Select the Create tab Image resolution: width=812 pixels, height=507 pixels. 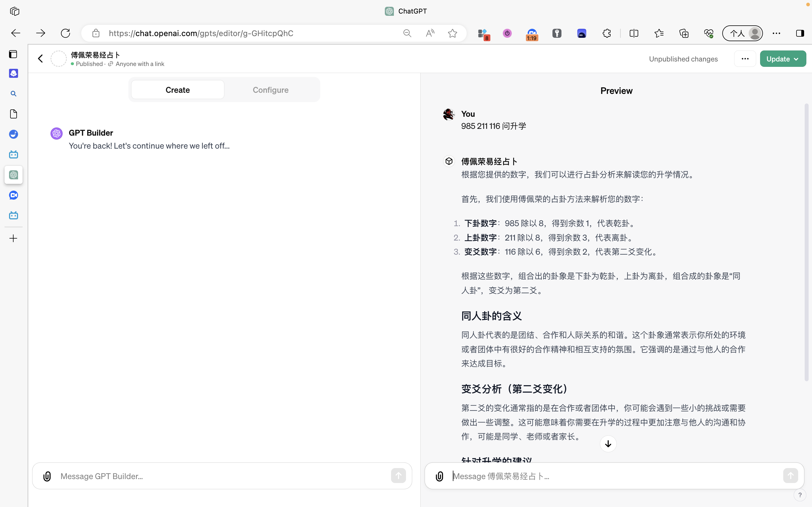[x=177, y=90]
